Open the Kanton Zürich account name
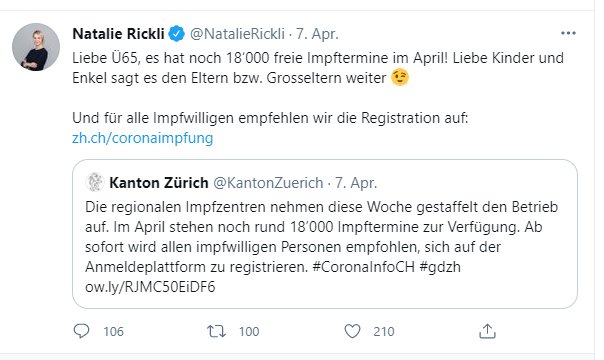 [x=159, y=183]
